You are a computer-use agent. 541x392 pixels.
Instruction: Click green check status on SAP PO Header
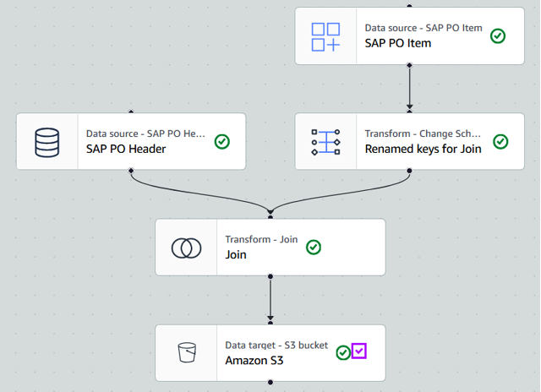221,141
